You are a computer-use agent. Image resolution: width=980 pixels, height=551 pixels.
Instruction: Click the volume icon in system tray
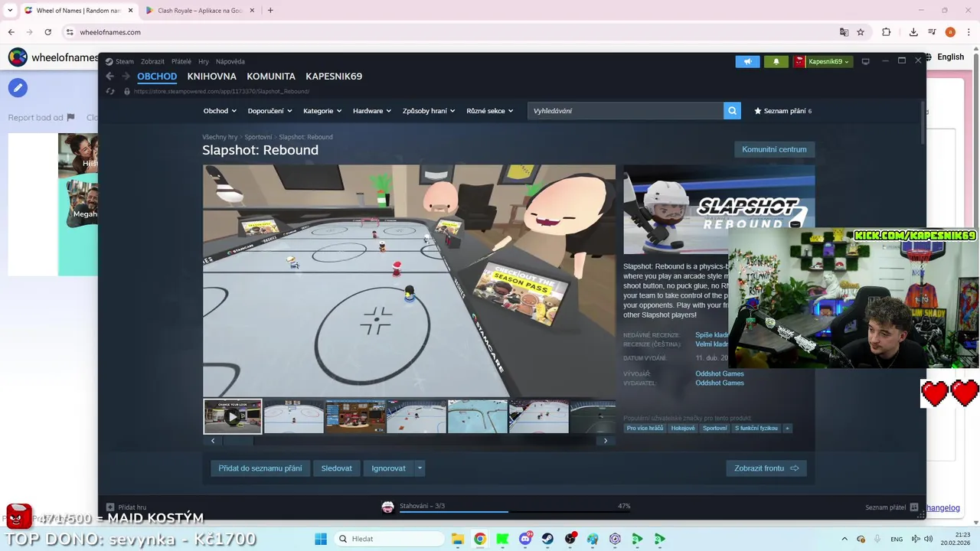coord(928,539)
